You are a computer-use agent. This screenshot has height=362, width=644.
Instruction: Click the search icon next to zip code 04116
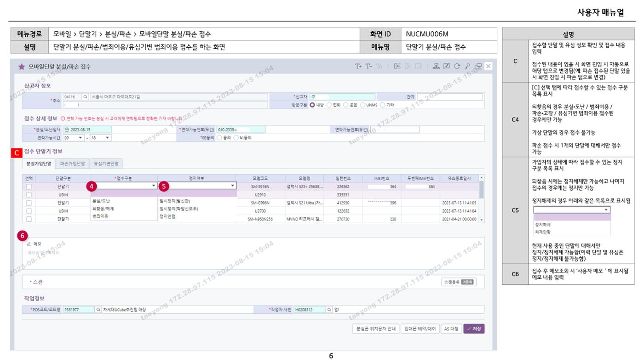click(85, 97)
